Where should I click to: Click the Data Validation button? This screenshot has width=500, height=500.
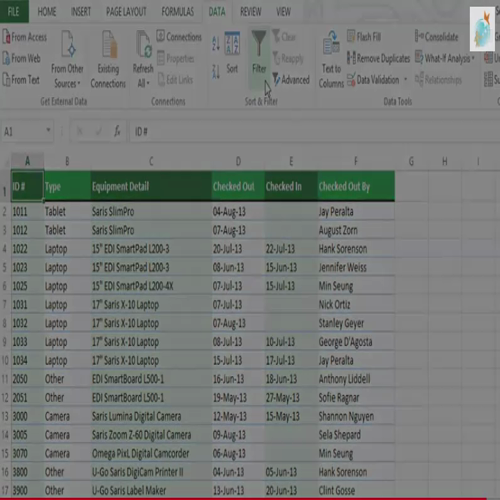(x=373, y=80)
